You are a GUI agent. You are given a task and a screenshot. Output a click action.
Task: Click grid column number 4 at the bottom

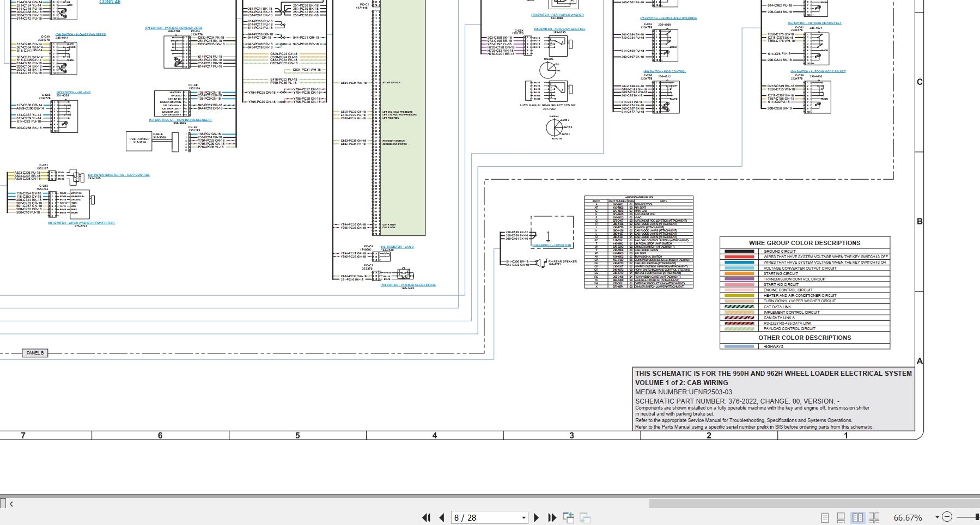pos(435,436)
